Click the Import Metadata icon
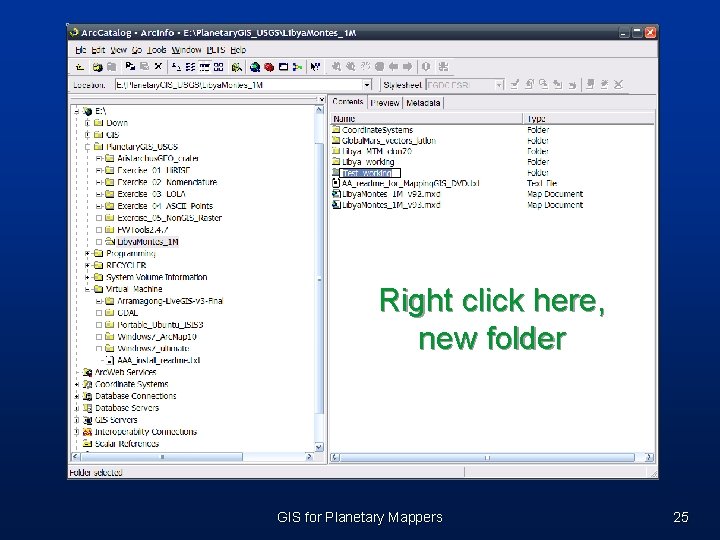 pos(557,84)
